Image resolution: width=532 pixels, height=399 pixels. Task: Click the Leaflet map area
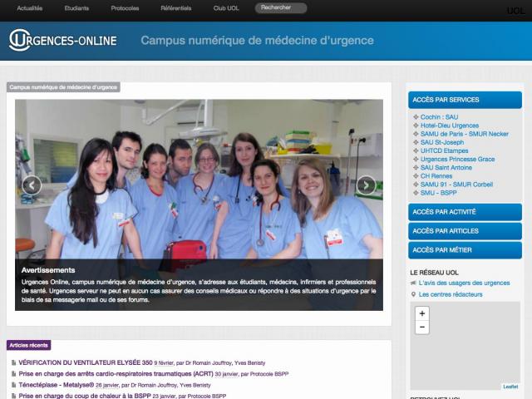click(x=465, y=346)
